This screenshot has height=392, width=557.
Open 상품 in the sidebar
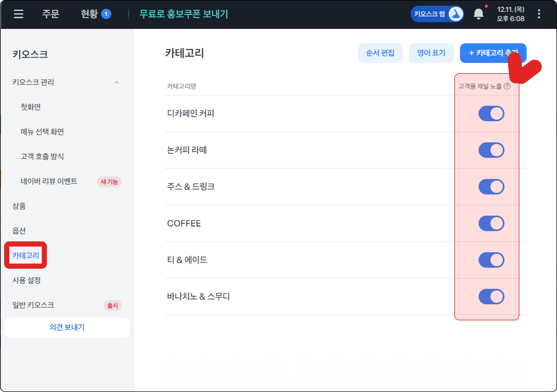point(20,206)
